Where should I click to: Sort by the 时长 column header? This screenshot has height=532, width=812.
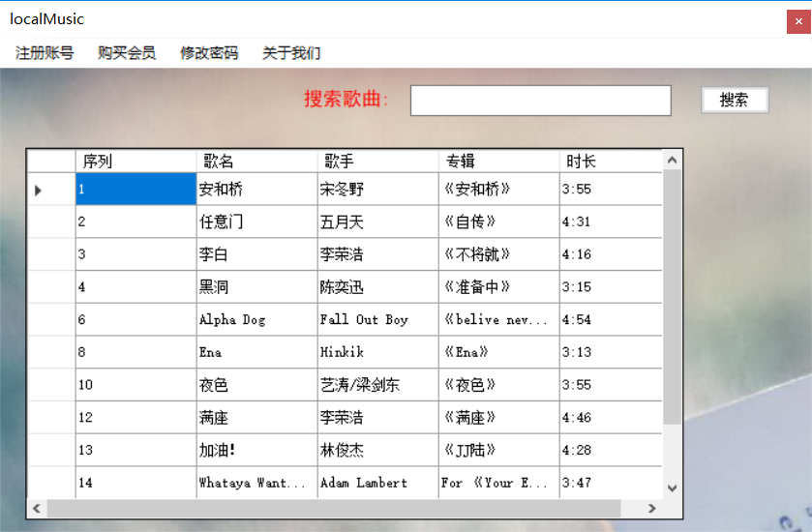611,161
